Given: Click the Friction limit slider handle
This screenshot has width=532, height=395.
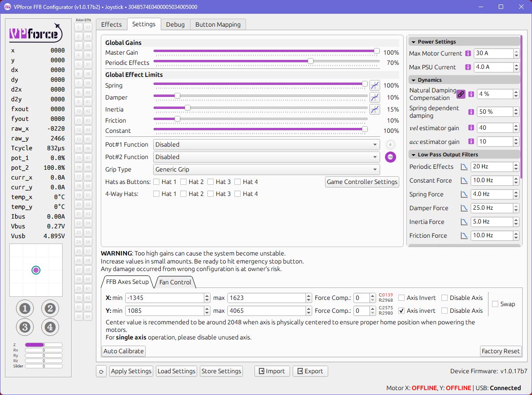Looking at the screenshot, I should point(177,119).
